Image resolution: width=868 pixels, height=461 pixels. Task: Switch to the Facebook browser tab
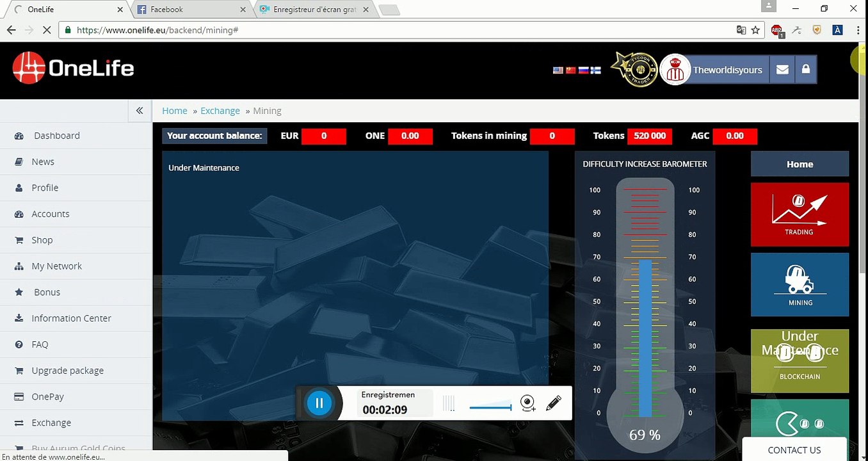tap(191, 10)
